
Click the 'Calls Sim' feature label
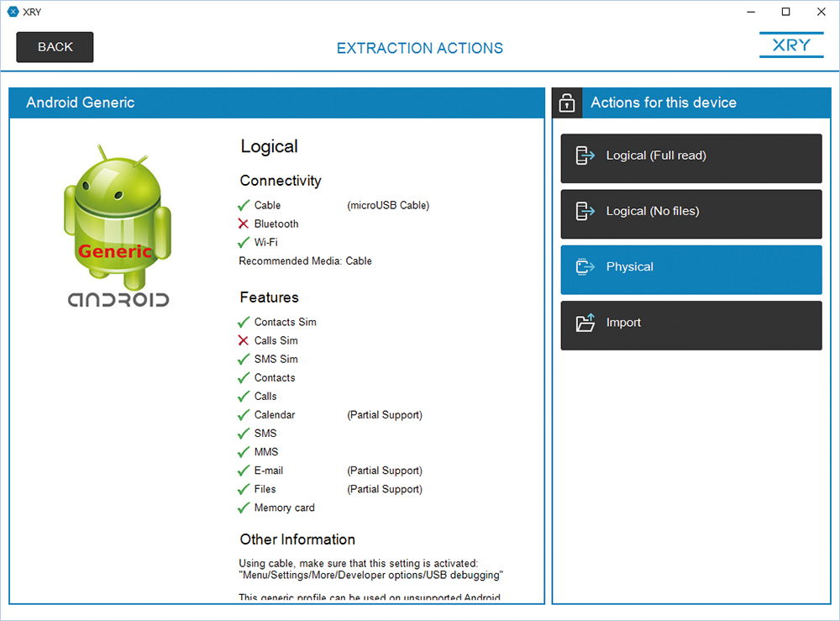[x=276, y=341]
